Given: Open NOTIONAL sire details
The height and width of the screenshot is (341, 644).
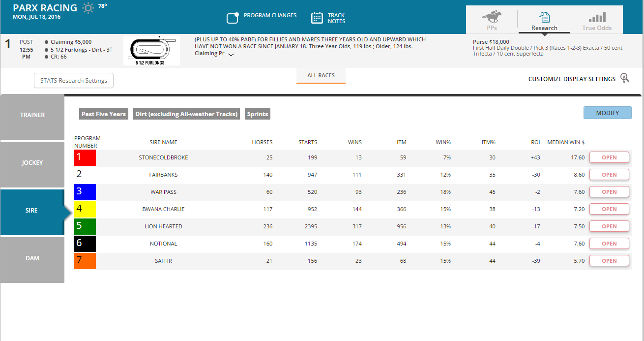Looking at the screenshot, I should 609,244.
